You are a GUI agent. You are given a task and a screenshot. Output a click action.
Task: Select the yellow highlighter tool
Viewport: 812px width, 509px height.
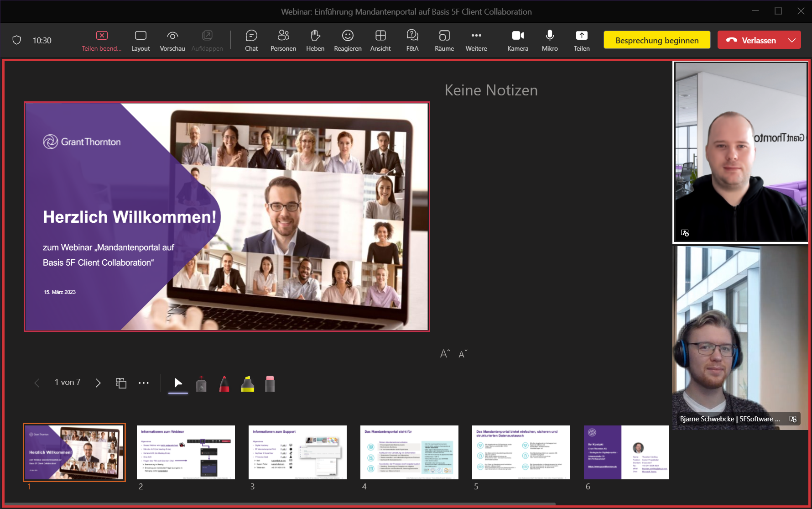[247, 383]
